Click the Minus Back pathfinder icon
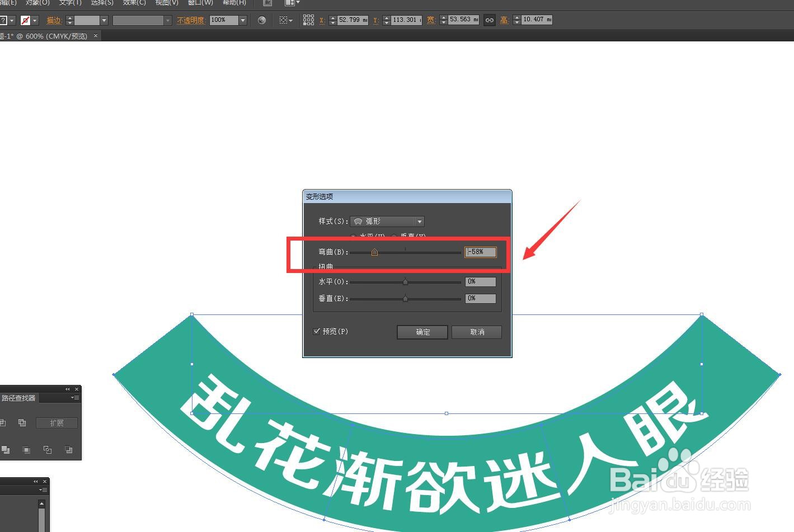 click(x=68, y=450)
